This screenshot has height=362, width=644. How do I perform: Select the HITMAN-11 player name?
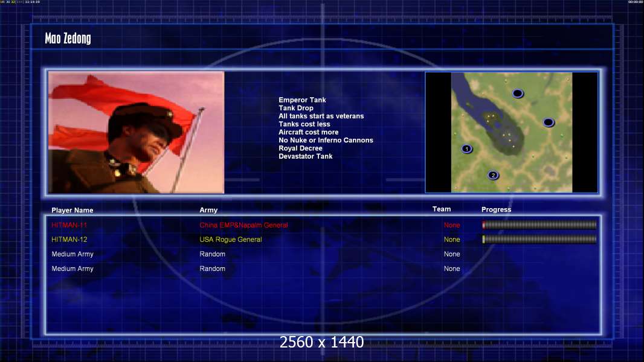pos(69,225)
